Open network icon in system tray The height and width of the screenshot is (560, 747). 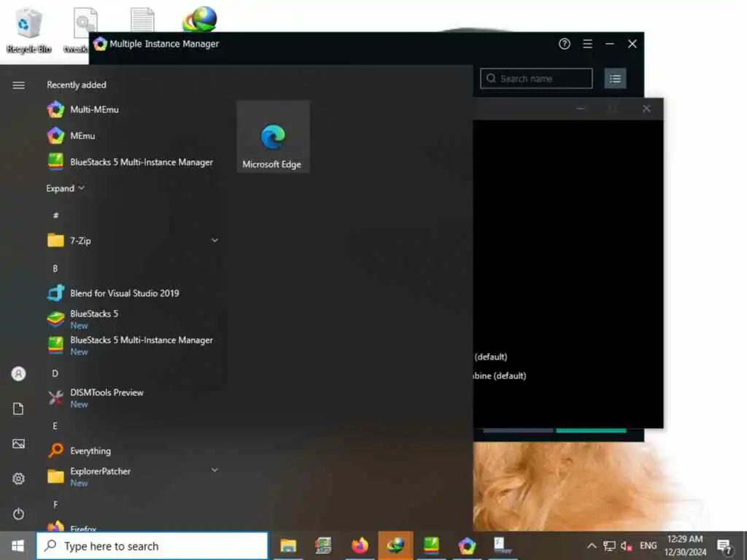pos(609,545)
